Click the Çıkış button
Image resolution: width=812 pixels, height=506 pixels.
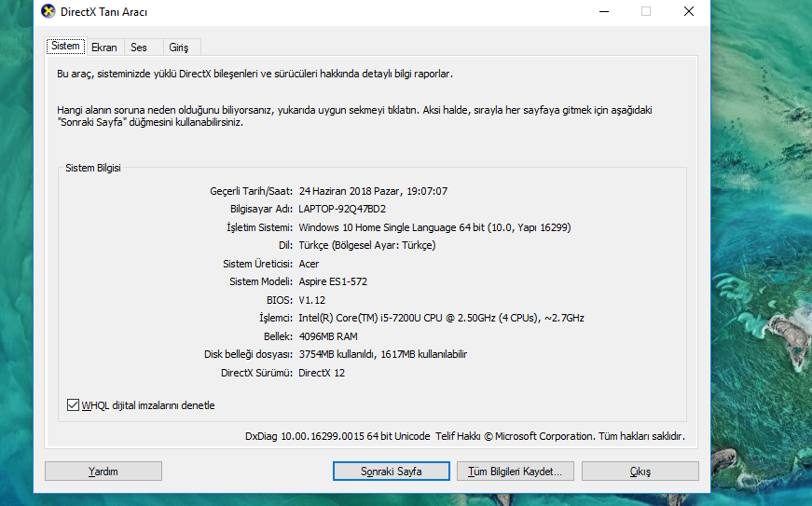click(x=640, y=472)
